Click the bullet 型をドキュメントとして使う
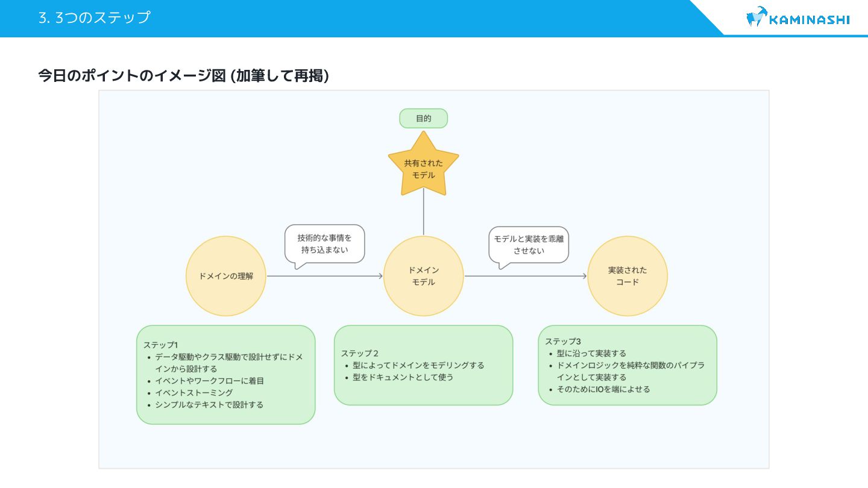Screen dimensions: 868x488 [403, 377]
